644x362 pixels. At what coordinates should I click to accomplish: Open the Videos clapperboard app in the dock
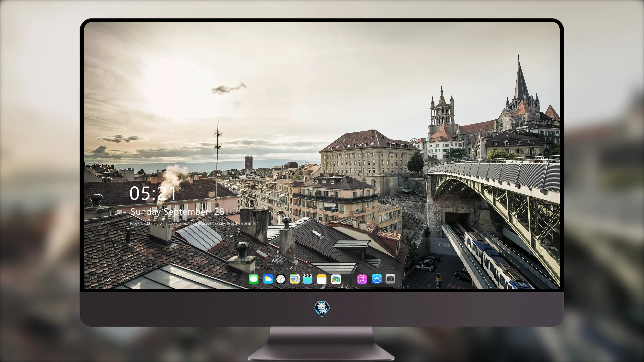click(308, 279)
